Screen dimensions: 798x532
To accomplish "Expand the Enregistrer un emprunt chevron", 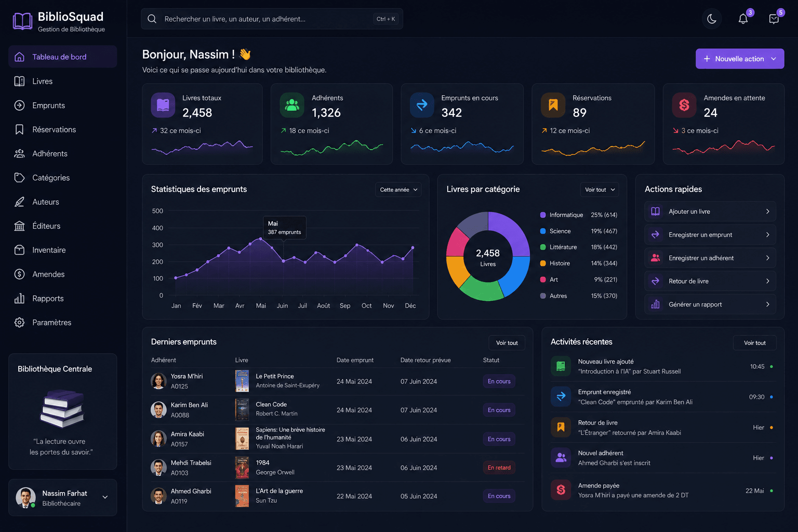I will click(x=767, y=235).
